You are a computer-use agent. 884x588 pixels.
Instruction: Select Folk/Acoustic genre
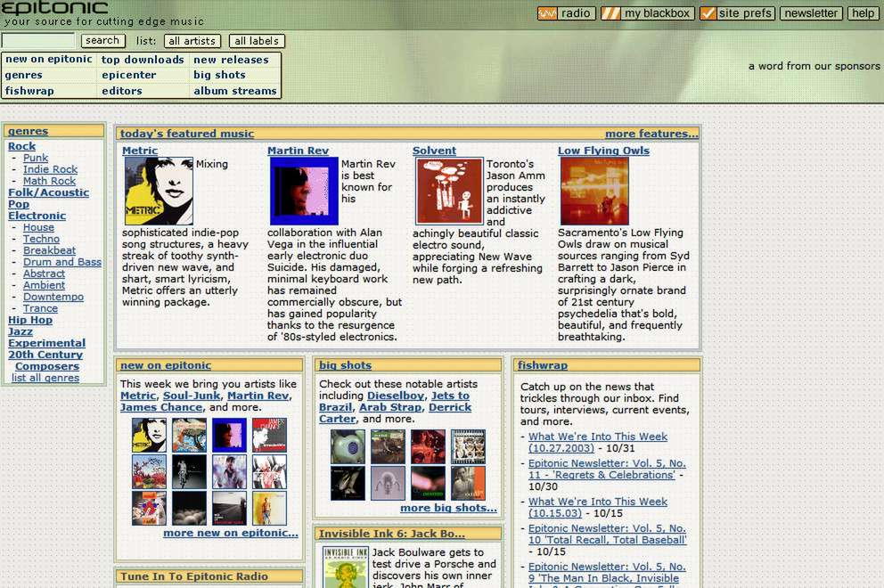pos(48,192)
